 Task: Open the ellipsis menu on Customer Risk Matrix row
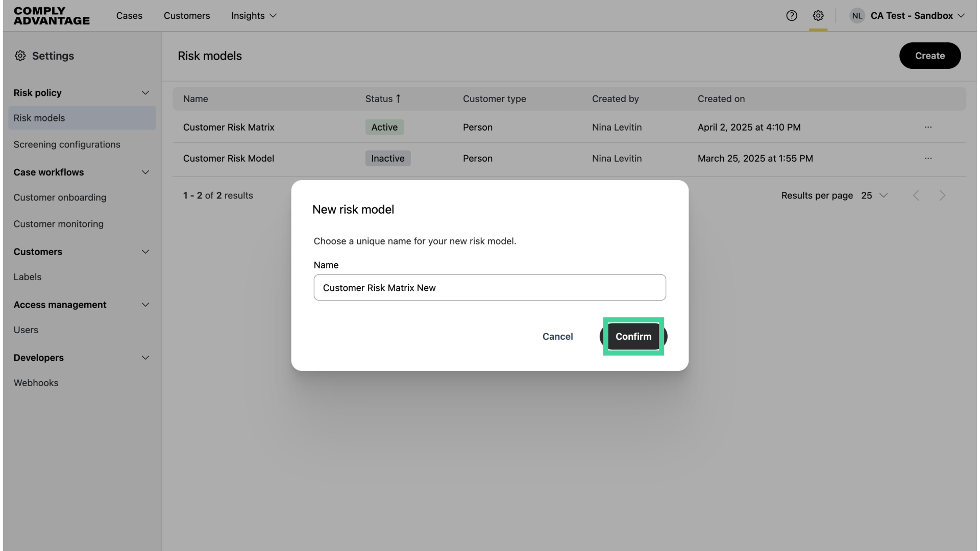coord(928,127)
